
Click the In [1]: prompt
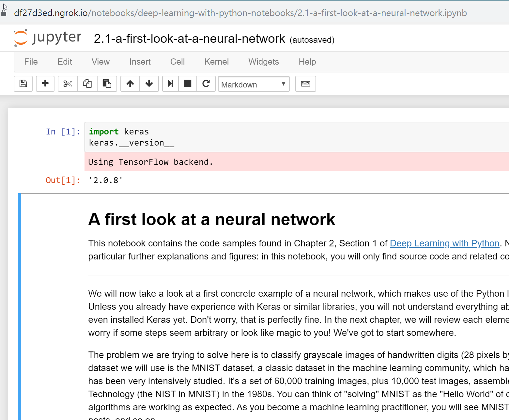point(63,132)
